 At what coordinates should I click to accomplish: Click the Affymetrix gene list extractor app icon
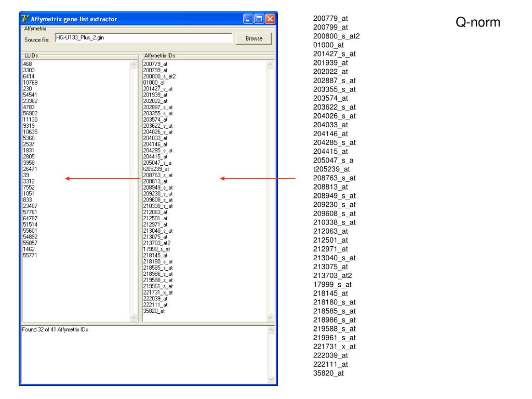pos(25,19)
